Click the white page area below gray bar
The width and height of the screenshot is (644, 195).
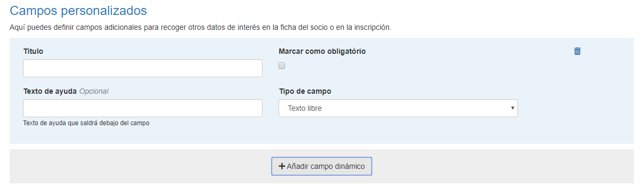coord(322,189)
